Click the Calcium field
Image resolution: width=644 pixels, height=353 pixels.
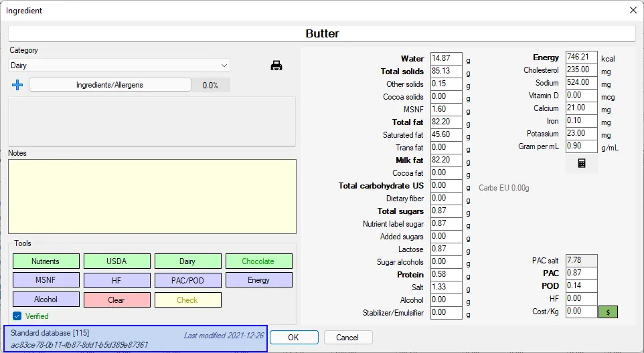pos(581,108)
